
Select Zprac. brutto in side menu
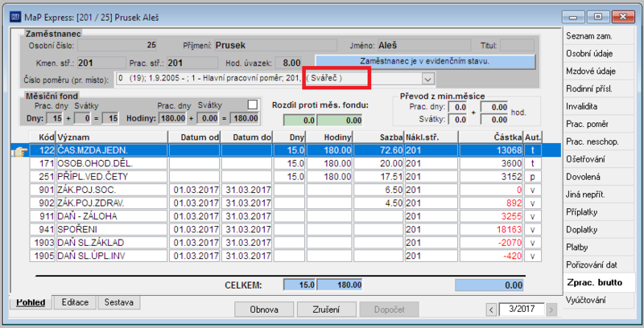coord(598,283)
